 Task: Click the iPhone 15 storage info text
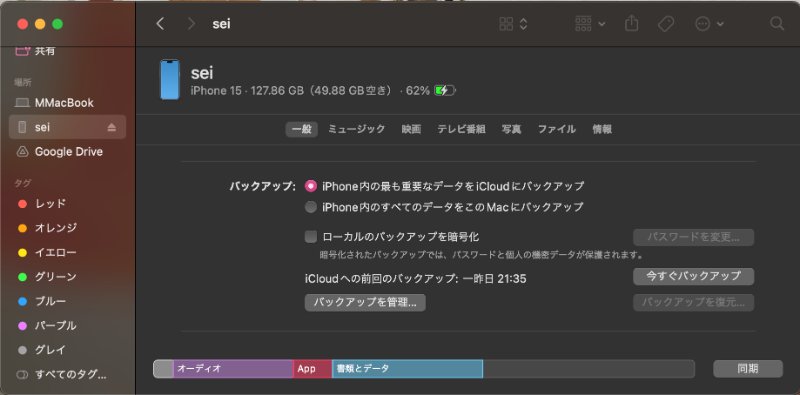click(x=310, y=91)
